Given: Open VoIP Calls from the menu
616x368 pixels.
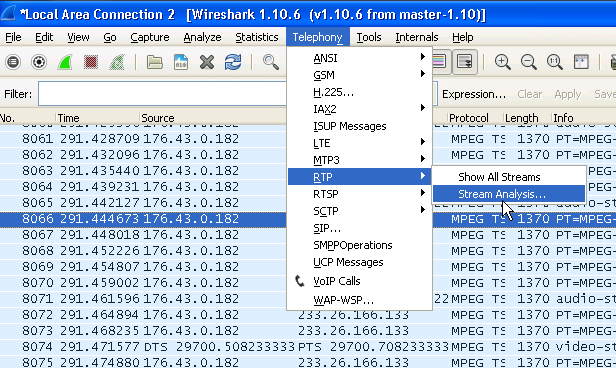Looking at the screenshot, I should 359,281.
